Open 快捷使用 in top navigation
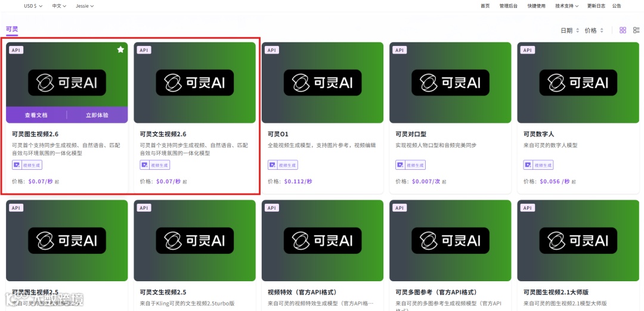Screen dimensions: 644x311 [x=537, y=6]
